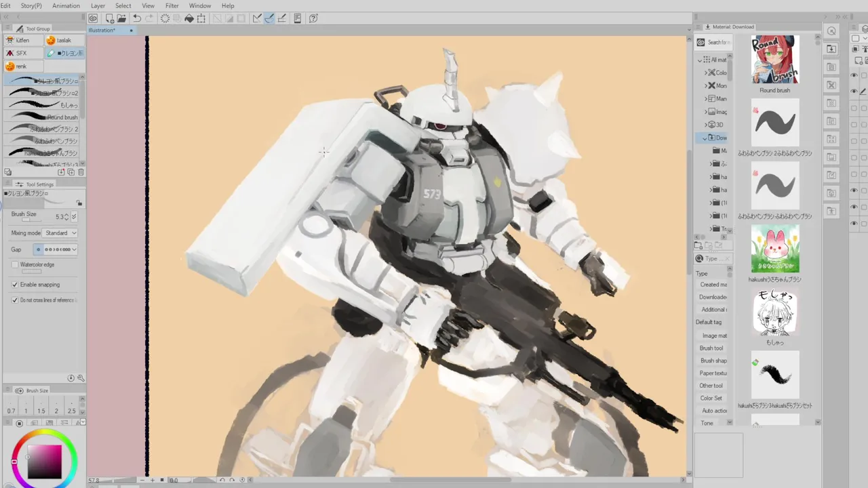Open the Layer menu
The width and height of the screenshot is (868, 488).
[x=98, y=5]
